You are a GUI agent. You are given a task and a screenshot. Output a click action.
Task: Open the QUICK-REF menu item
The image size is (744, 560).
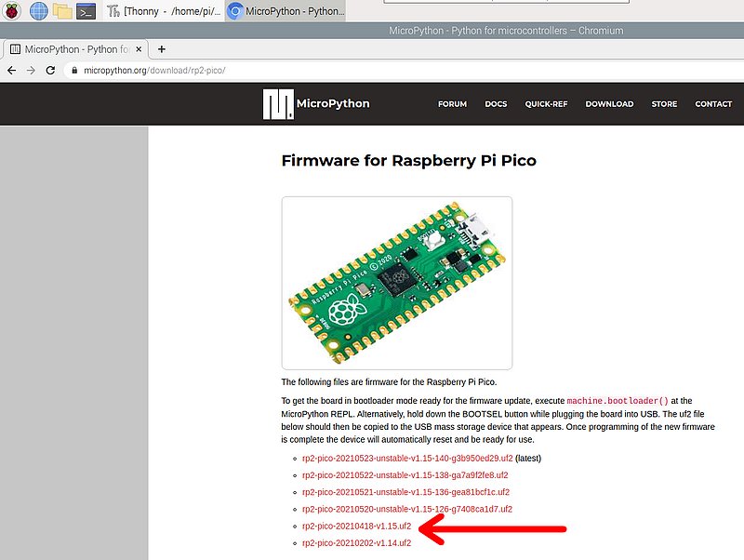(x=546, y=104)
